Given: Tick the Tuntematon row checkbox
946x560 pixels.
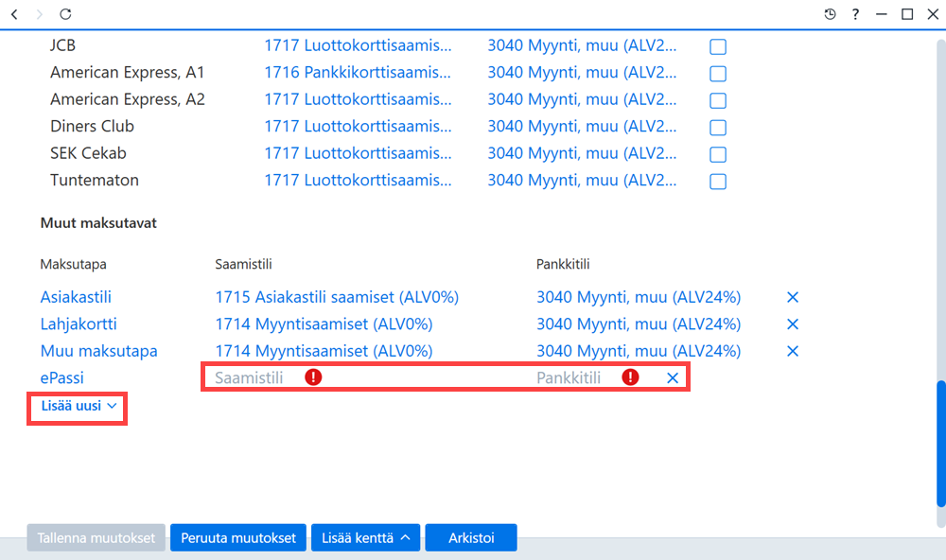Looking at the screenshot, I should point(718,181).
